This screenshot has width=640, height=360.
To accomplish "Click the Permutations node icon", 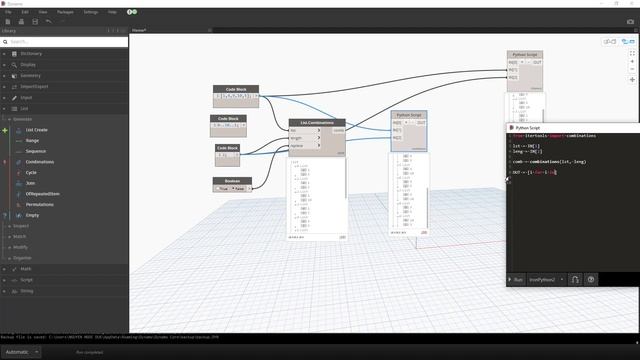I will click(x=19, y=204).
